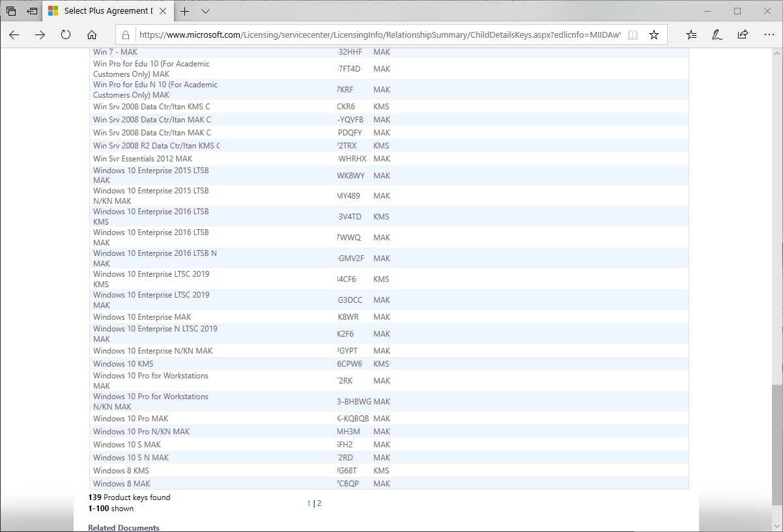This screenshot has width=783, height=532.
Task: Open Settings and more ellipsis menu
Action: 768,35
